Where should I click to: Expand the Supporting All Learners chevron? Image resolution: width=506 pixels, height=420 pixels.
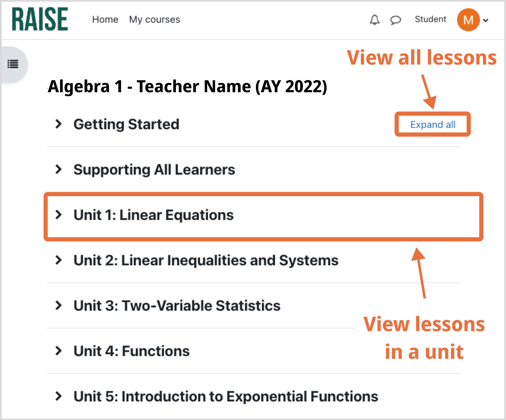[58, 169]
